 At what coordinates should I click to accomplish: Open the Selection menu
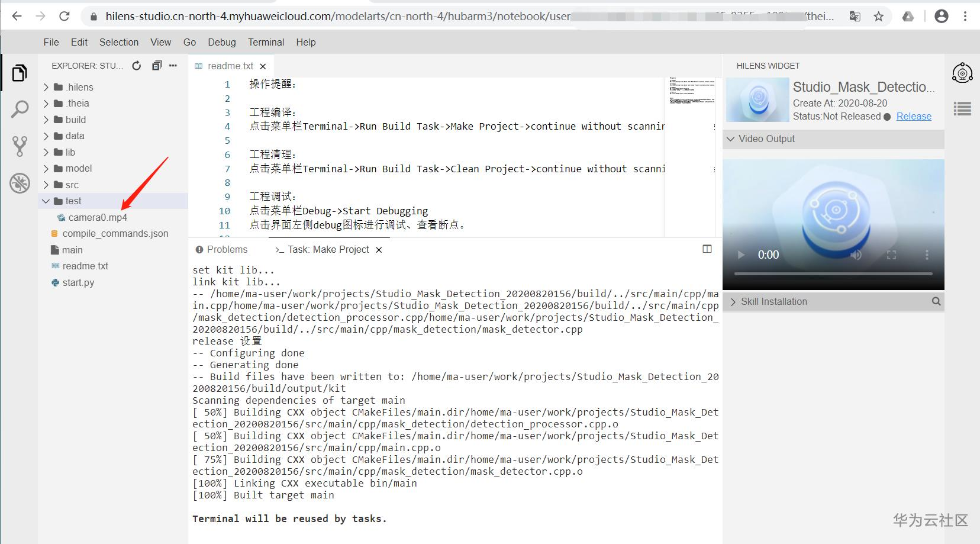[x=119, y=42]
